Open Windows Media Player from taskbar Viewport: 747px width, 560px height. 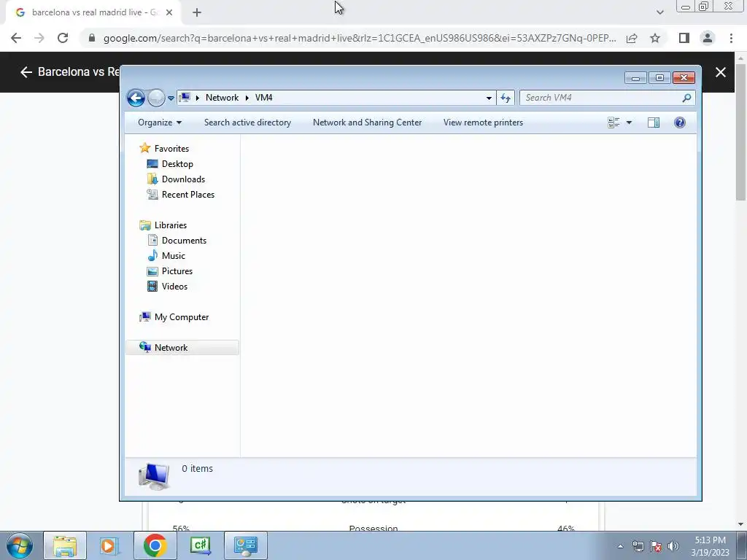tap(109, 545)
